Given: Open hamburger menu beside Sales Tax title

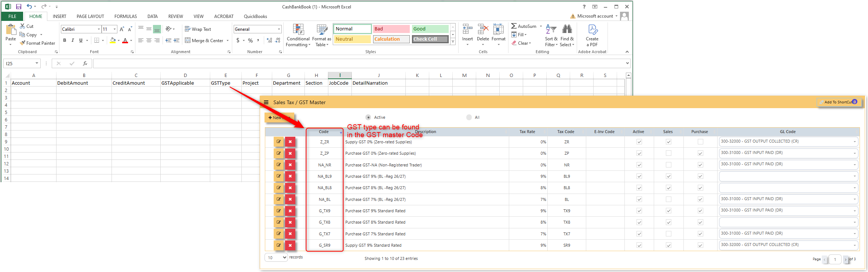Looking at the screenshot, I should (x=266, y=103).
